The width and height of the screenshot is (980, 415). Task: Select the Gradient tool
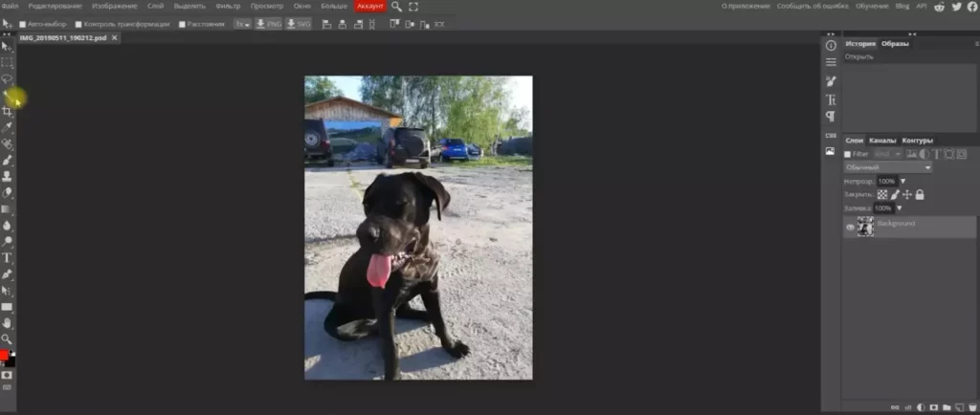tap(7, 209)
